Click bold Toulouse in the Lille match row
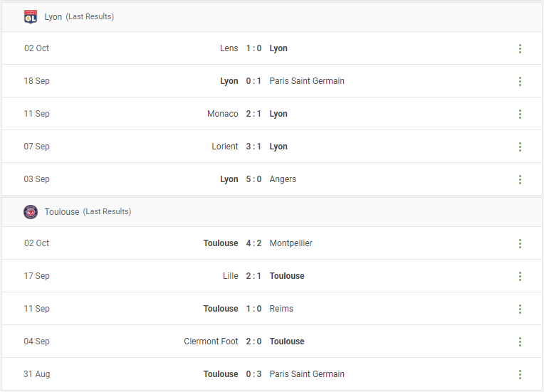Viewport: 544px width, 392px height. tap(287, 276)
